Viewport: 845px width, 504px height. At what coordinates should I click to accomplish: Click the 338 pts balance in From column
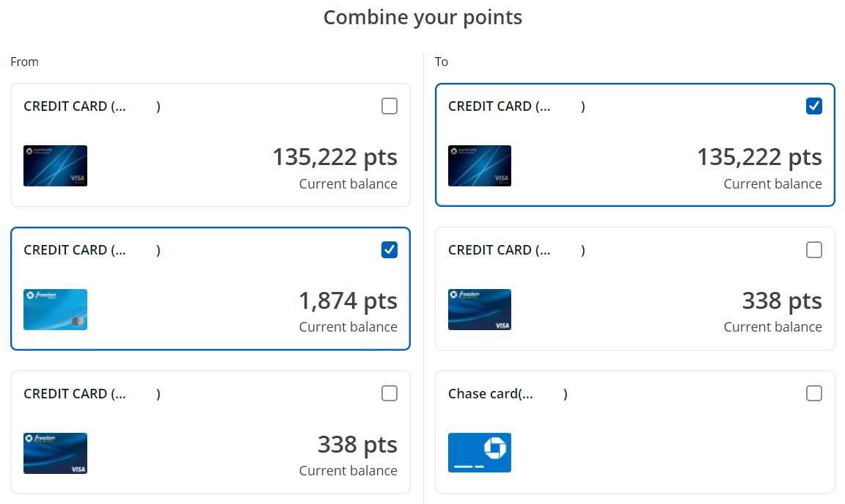pyautogui.click(x=357, y=445)
